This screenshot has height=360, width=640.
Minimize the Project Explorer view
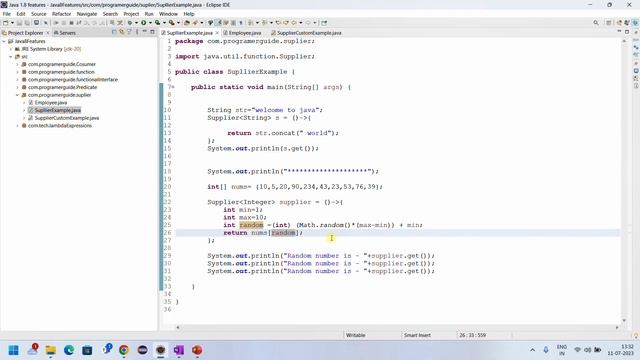click(144, 32)
